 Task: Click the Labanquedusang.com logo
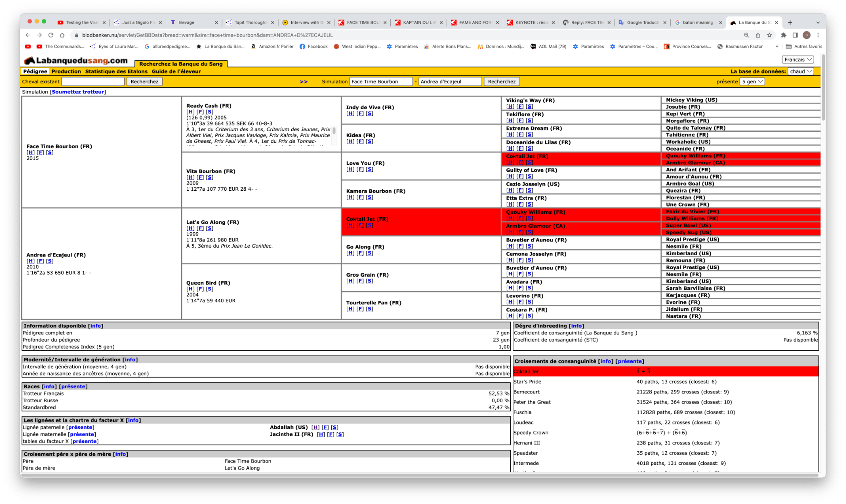tap(76, 60)
